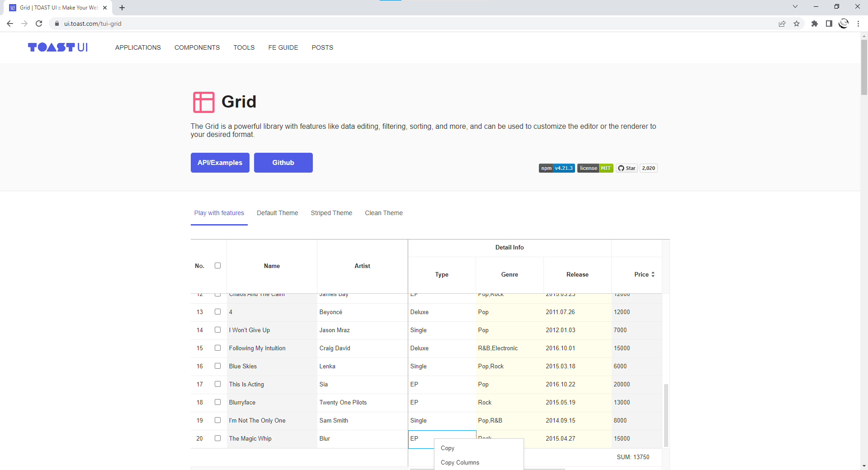The image size is (868, 470).
Task: Check row 16 Blue Skies checkbox
Action: click(x=218, y=366)
